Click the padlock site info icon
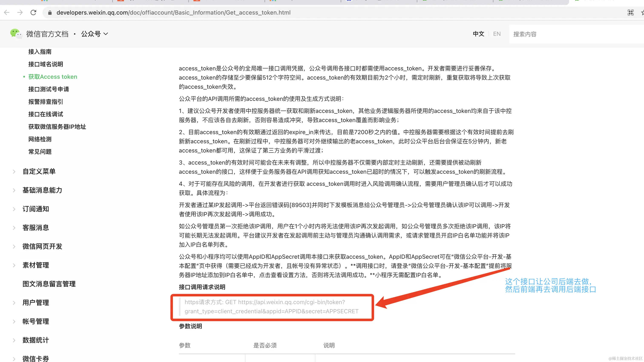Image resolution: width=644 pixels, height=362 pixels. (50, 13)
